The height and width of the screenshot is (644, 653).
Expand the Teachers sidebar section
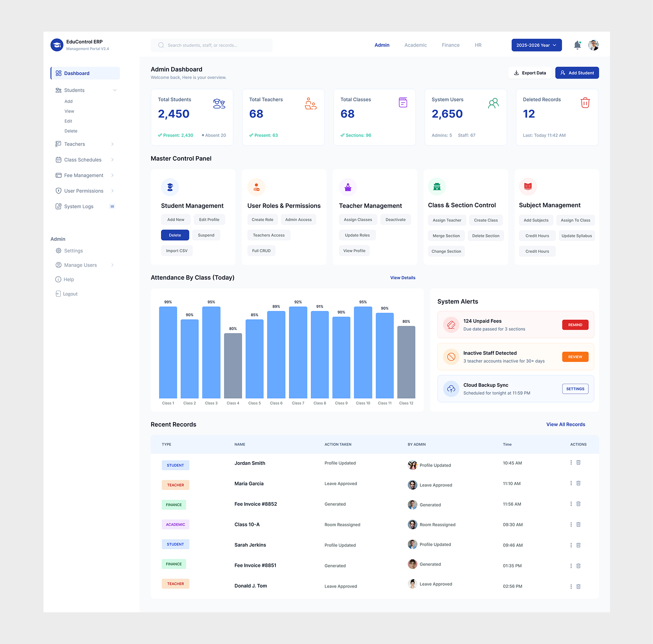(112, 144)
